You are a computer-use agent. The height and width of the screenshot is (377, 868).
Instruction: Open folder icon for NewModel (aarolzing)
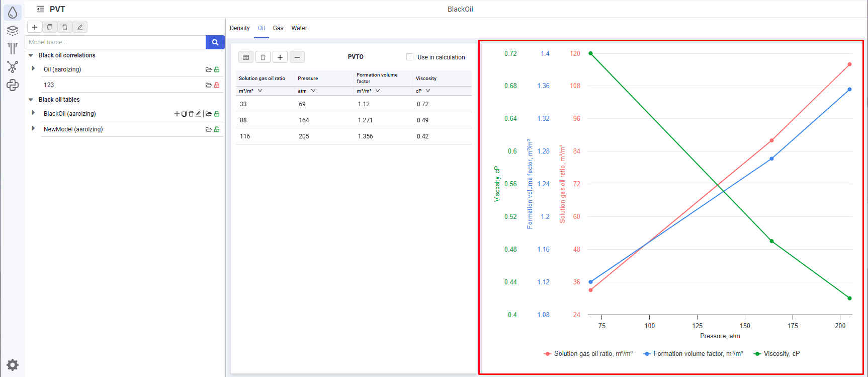coord(208,129)
